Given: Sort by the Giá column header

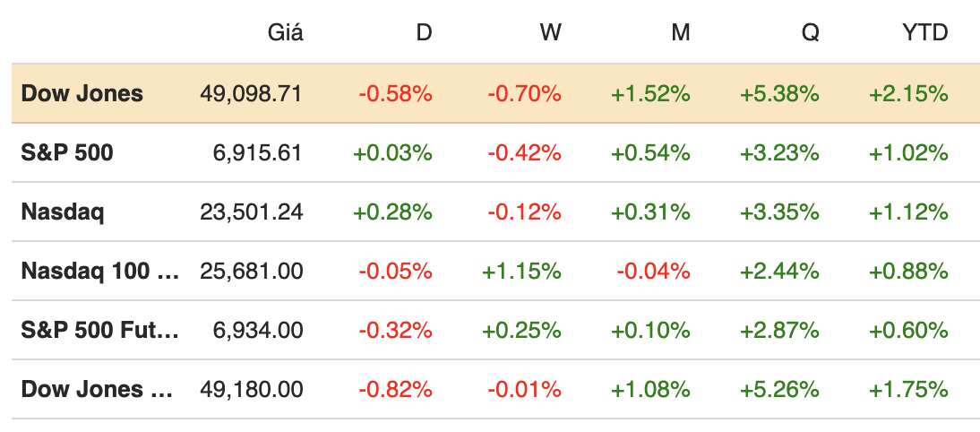Looking at the screenshot, I should [286, 34].
